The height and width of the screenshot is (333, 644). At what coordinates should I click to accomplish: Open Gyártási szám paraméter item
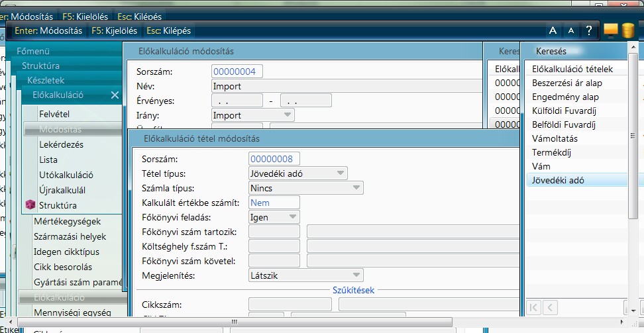point(78,282)
